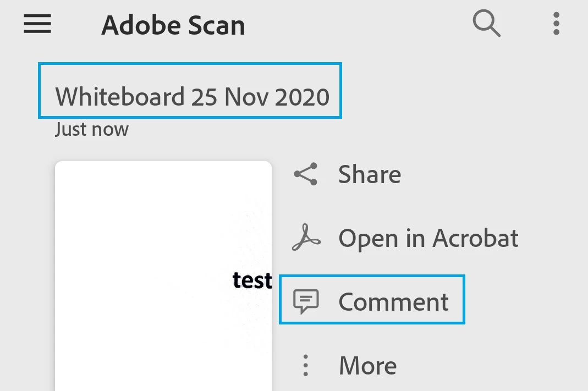The image size is (588, 391).
Task: Click the word 'Acrobat' in the action list
Action: 475,238
